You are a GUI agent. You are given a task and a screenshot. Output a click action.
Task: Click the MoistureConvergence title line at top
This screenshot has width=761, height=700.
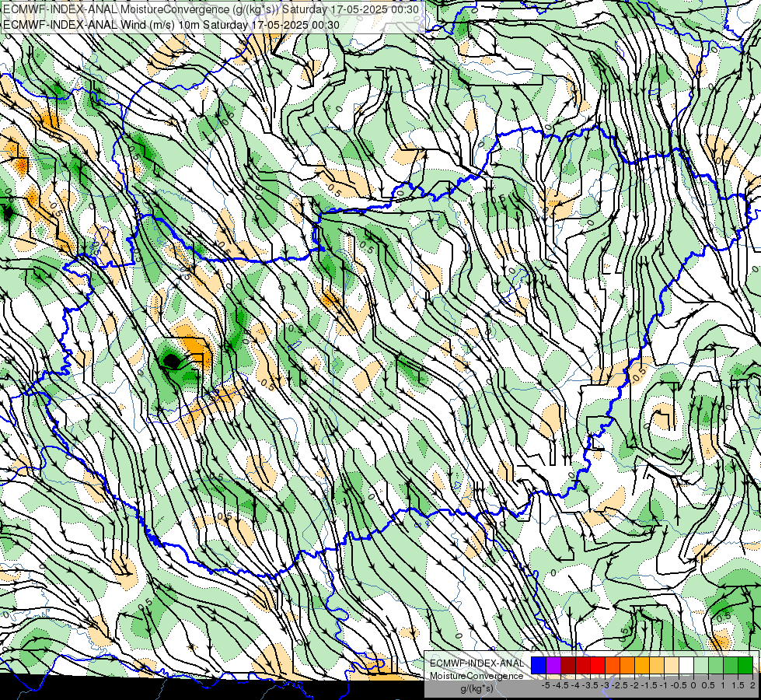pyautogui.click(x=211, y=9)
